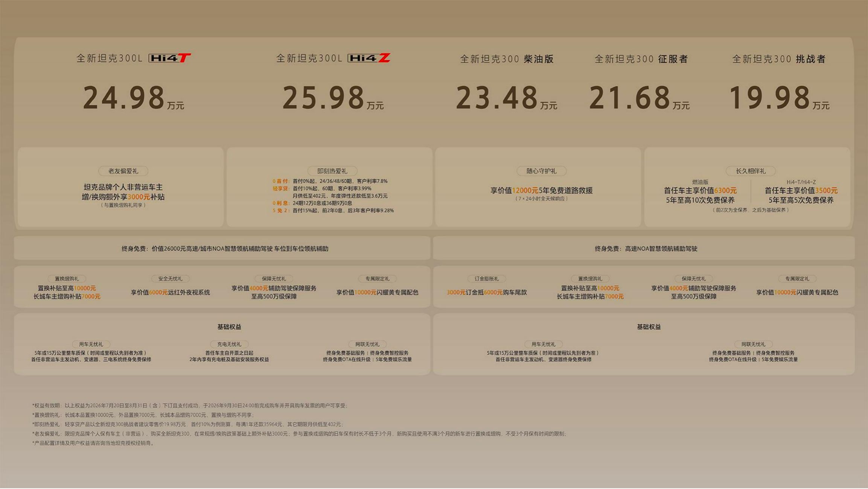Select the 全新坦克300L Hi4-T model title
This screenshot has width=868, height=489.
click(134, 58)
